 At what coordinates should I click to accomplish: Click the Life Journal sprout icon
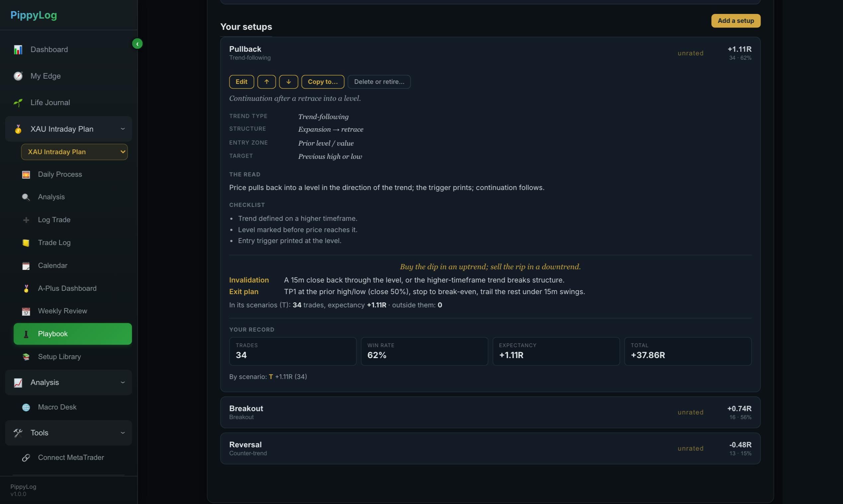[x=18, y=102]
